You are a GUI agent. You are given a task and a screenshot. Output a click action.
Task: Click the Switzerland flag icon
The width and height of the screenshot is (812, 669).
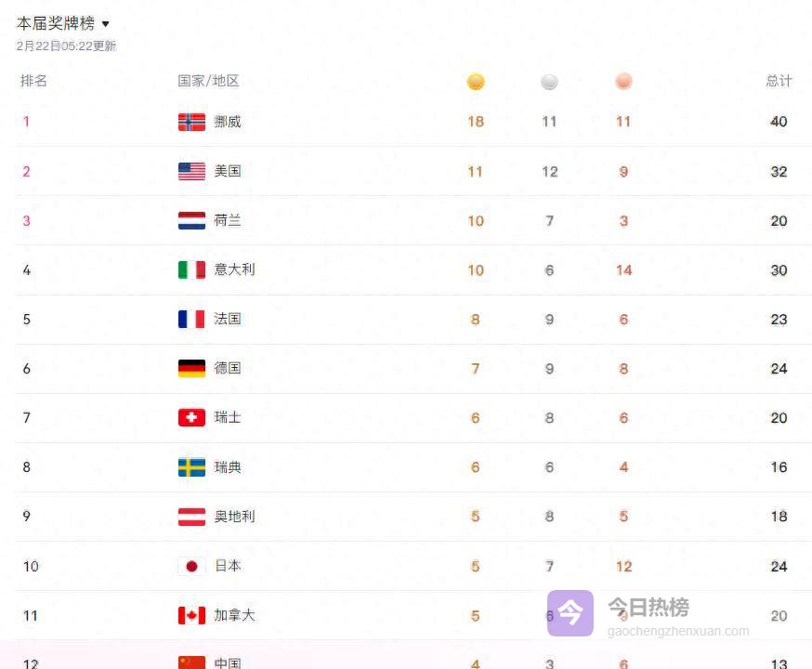click(191, 417)
